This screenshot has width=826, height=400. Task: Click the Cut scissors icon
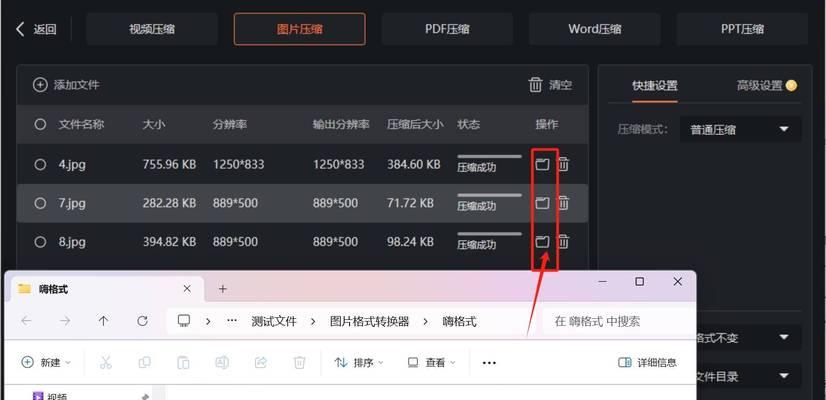pyautogui.click(x=106, y=363)
